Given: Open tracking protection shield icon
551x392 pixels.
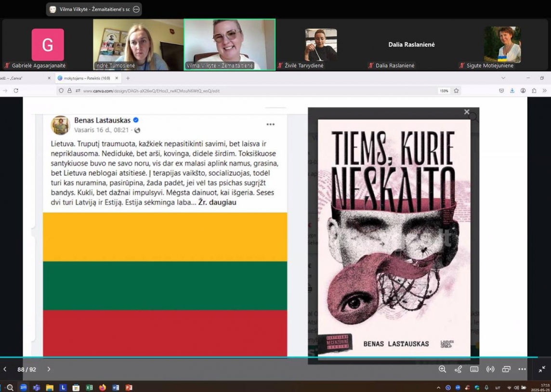Looking at the screenshot, I should 61,91.
